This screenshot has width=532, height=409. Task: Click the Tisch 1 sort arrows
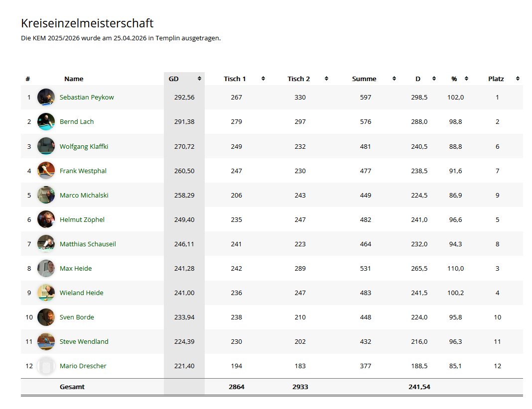[263, 79]
